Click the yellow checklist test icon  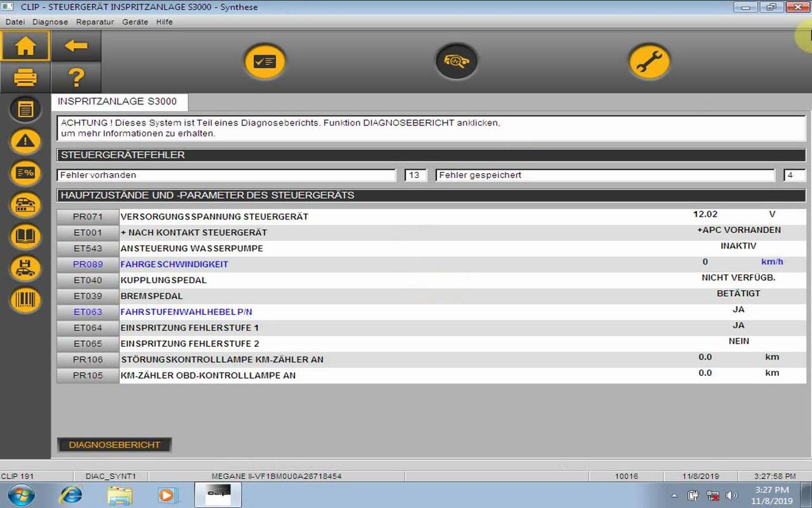(x=265, y=62)
